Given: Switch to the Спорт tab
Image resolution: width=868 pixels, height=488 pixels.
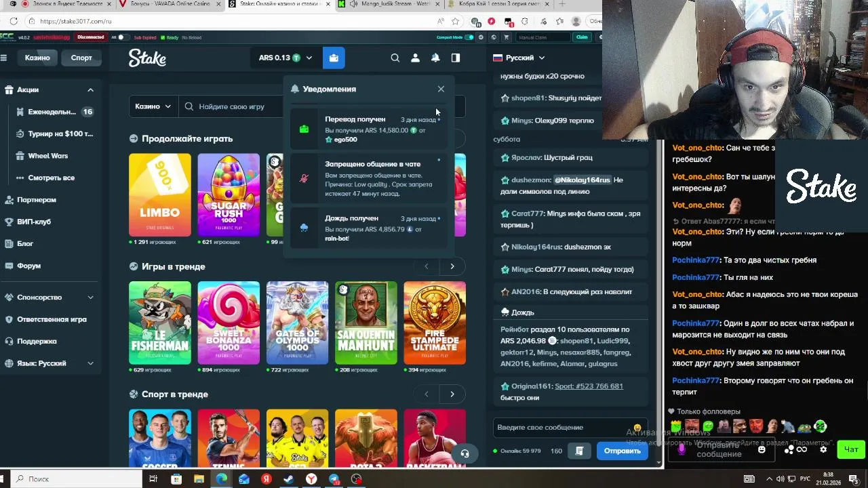Looking at the screenshot, I should coord(81,58).
